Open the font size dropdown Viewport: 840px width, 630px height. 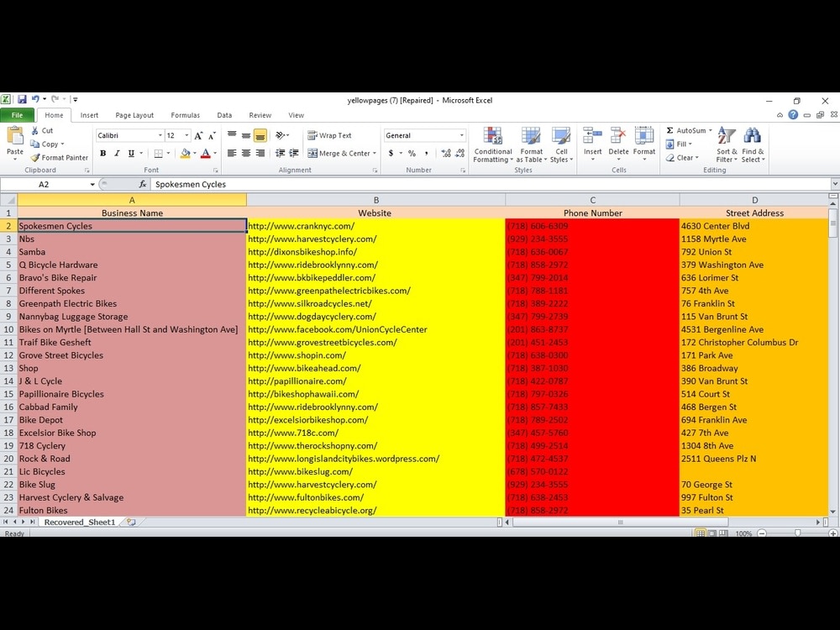pos(186,135)
